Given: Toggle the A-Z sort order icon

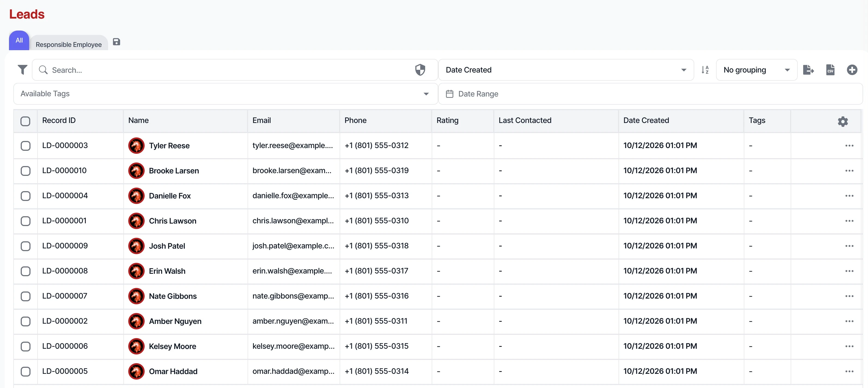Looking at the screenshot, I should tap(705, 70).
